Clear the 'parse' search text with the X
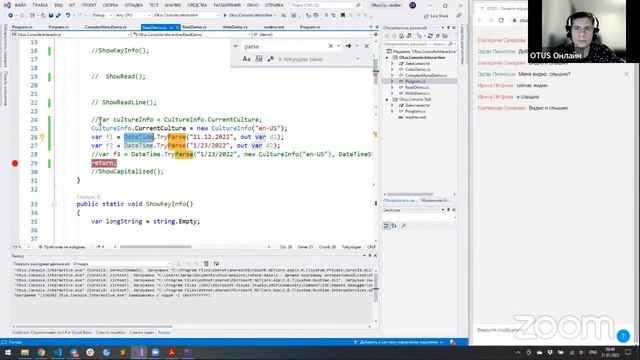Viewport: 640px width, 360px height. tap(331, 46)
